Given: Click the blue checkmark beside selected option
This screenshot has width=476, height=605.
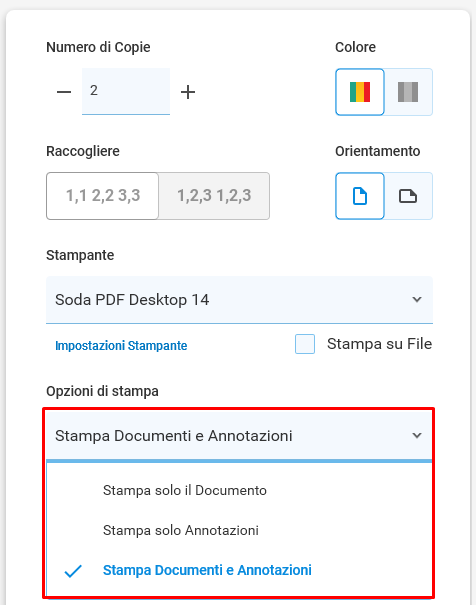Looking at the screenshot, I should 73,571.
